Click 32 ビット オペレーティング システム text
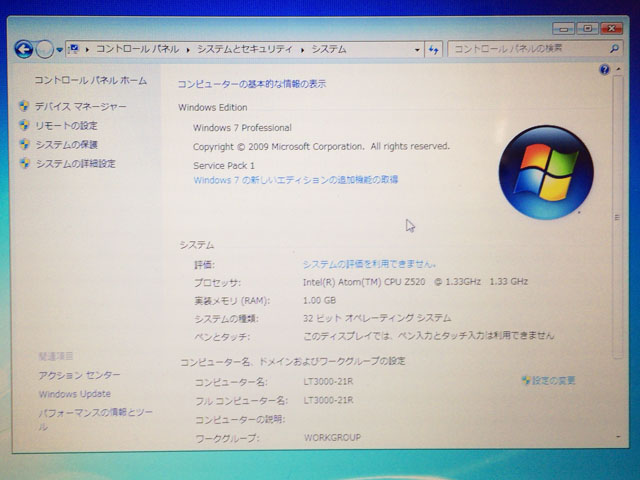This screenshot has width=640, height=480. point(377,318)
